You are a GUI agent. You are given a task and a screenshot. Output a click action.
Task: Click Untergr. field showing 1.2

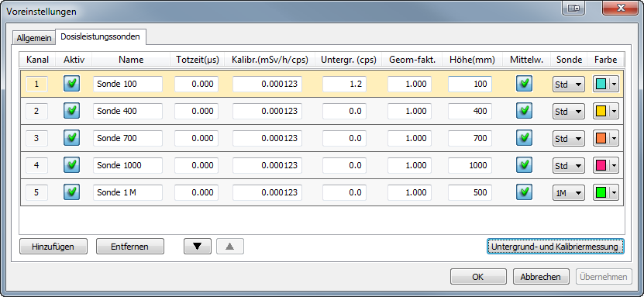[344, 85]
